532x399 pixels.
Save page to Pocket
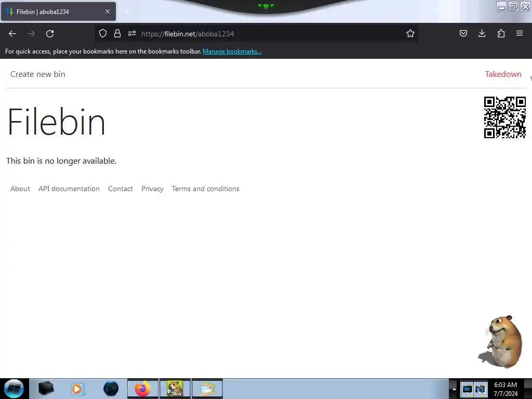coord(463,33)
